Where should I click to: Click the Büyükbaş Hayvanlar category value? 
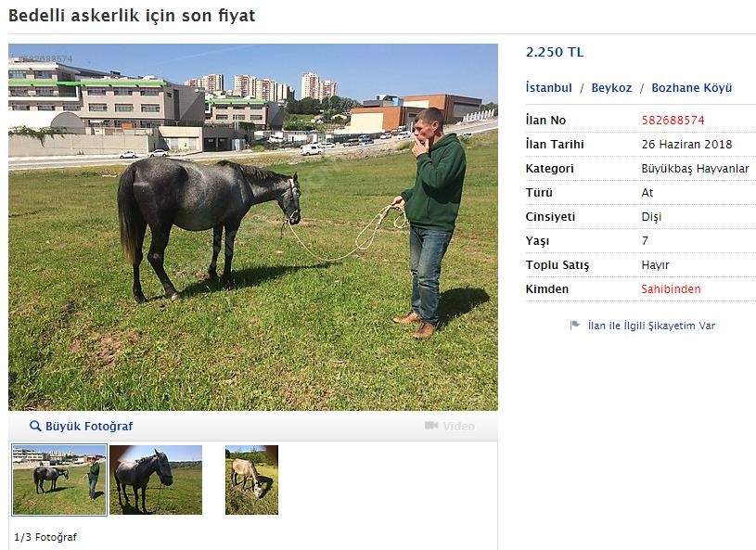tap(695, 168)
